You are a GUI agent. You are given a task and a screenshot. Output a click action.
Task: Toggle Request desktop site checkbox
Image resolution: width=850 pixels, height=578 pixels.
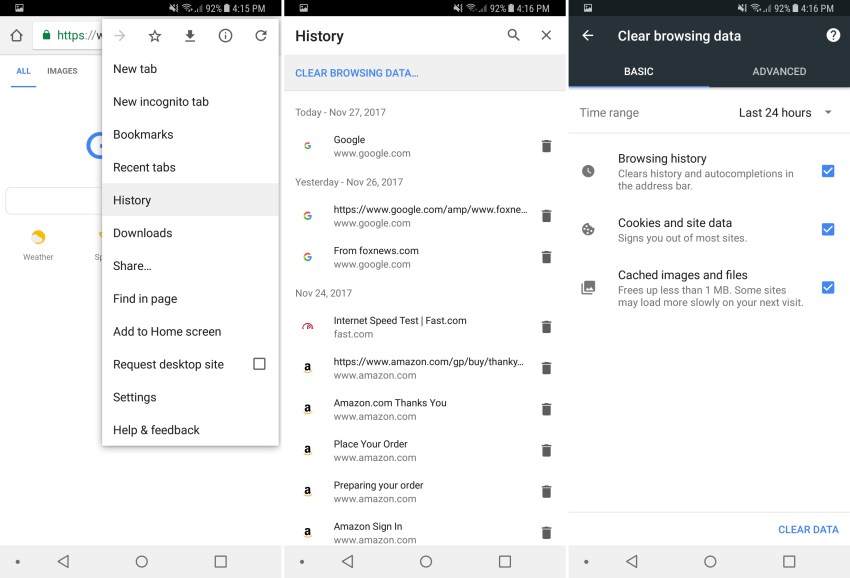coord(260,364)
